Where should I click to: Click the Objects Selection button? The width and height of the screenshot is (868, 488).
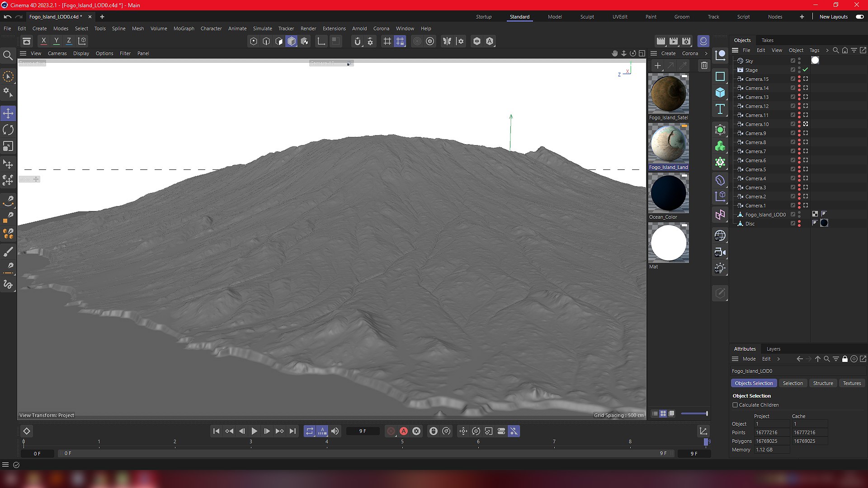(754, 383)
